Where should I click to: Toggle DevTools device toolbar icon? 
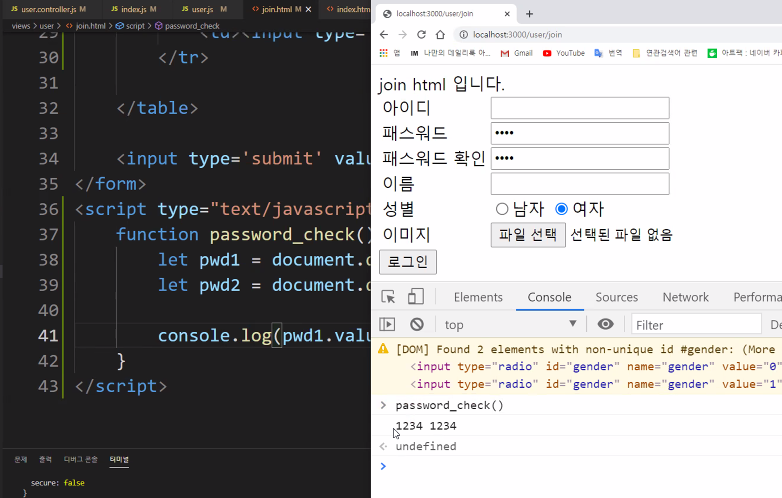415,297
